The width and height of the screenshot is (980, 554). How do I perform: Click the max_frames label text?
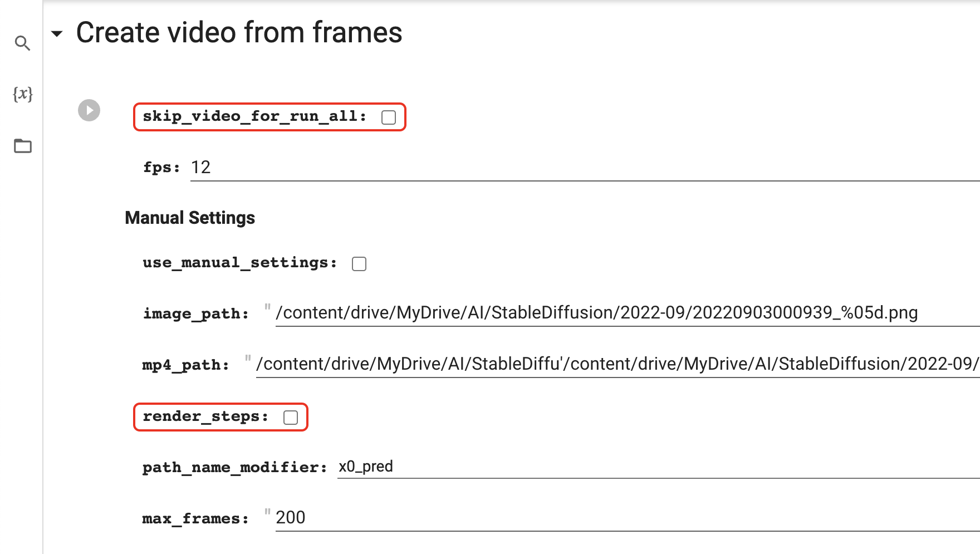tap(195, 519)
